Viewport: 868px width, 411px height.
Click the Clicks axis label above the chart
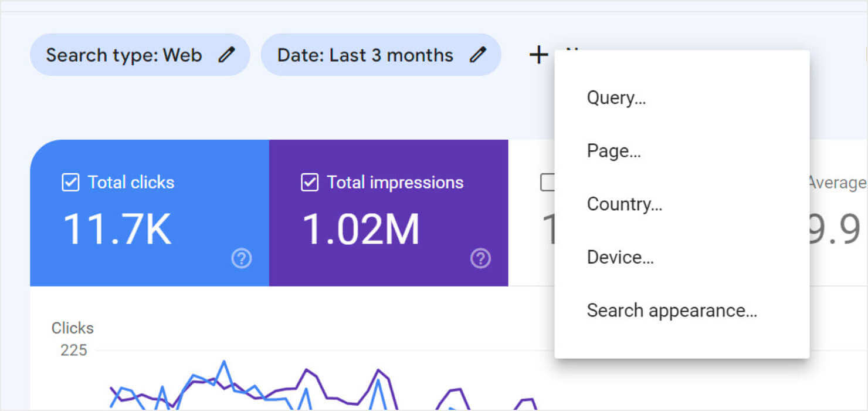(72, 328)
